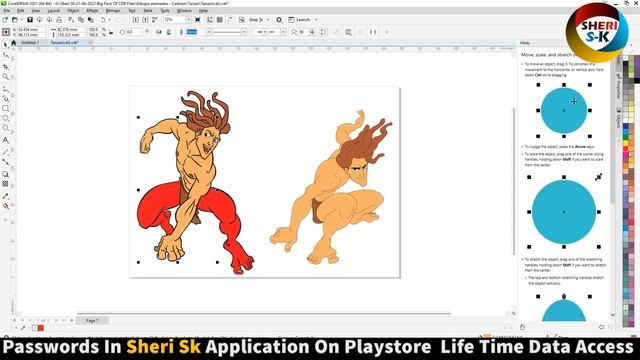Select the Rectangle tool
The width and height of the screenshot is (640, 360).
[5, 109]
